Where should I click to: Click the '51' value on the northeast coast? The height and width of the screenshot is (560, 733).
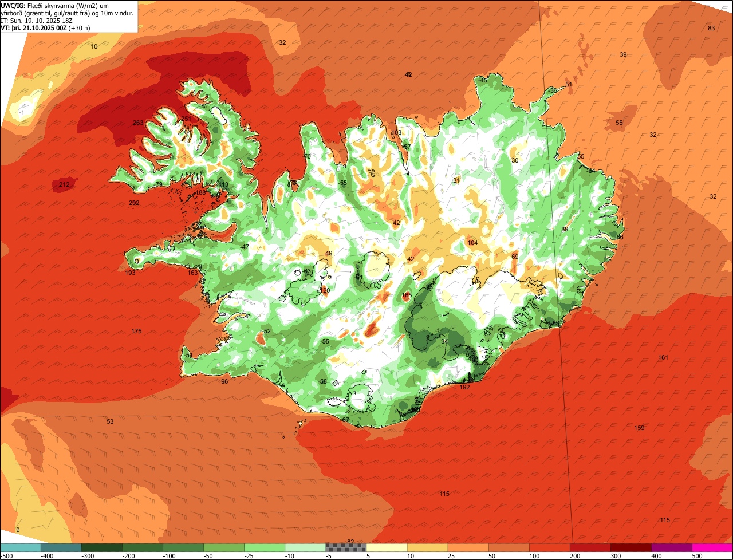(x=569, y=84)
